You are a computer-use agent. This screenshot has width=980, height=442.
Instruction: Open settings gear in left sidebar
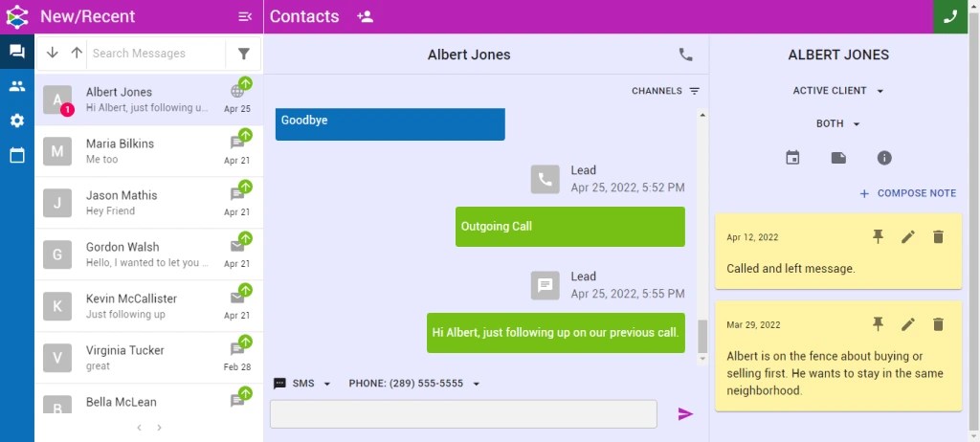pyautogui.click(x=17, y=121)
